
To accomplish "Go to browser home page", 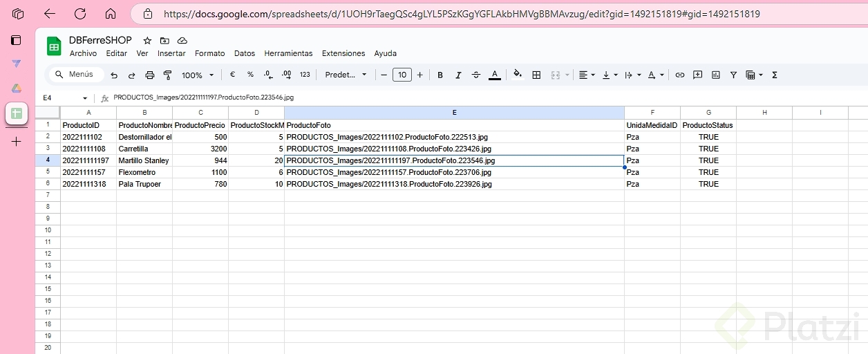I will pyautogui.click(x=111, y=14).
